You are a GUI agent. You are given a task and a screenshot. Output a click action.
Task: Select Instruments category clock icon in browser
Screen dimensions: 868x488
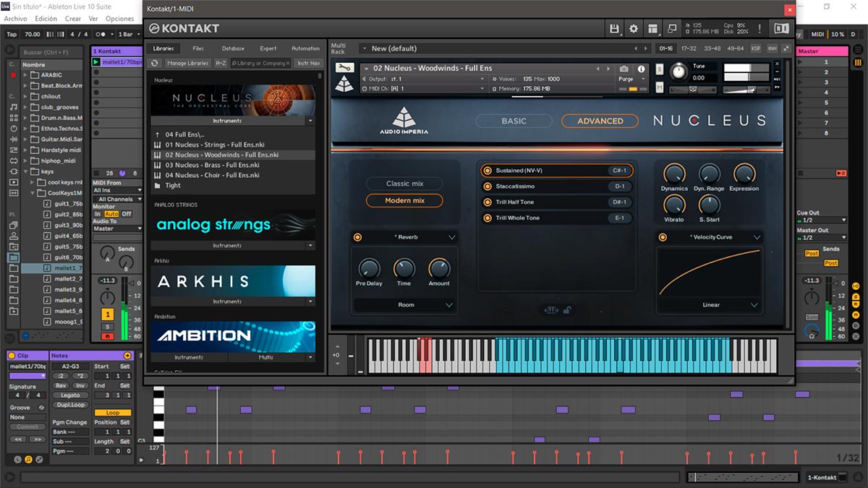click(13, 128)
